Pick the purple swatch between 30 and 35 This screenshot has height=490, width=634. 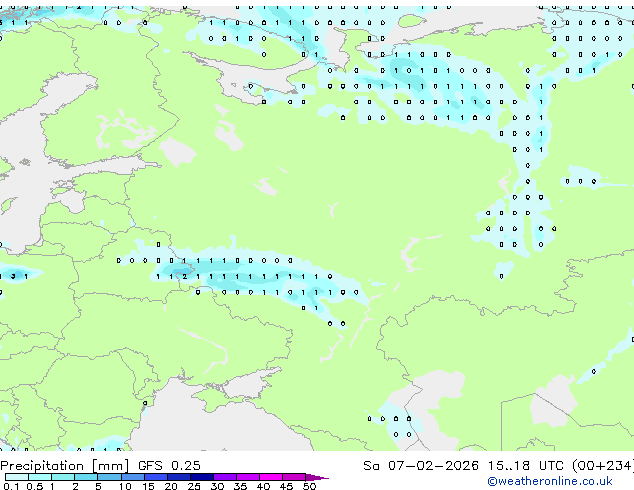[x=225, y=477]
